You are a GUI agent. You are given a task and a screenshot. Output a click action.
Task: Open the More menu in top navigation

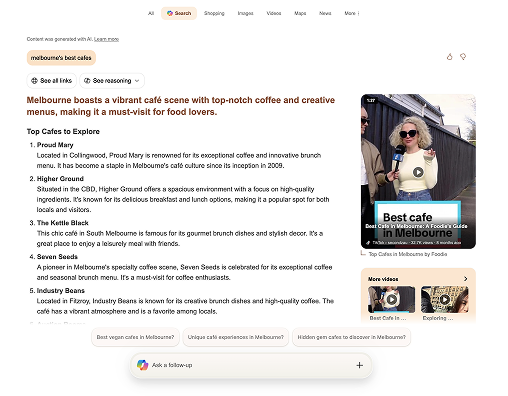pos(352,13)
